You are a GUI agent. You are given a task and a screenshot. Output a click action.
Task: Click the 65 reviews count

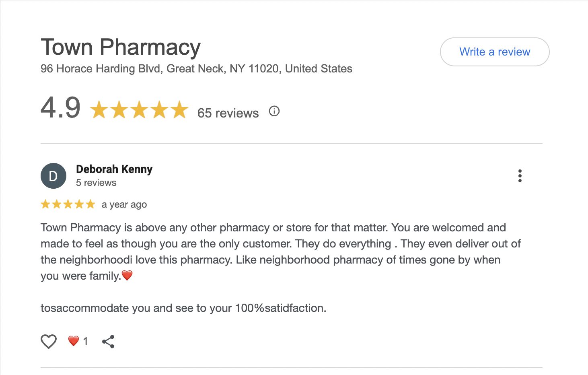click(x=228, y=113)
